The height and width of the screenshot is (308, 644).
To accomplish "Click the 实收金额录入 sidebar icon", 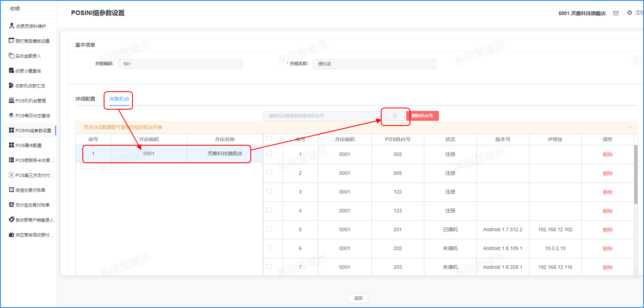I will pyautogui.click(x=12, y=56).
